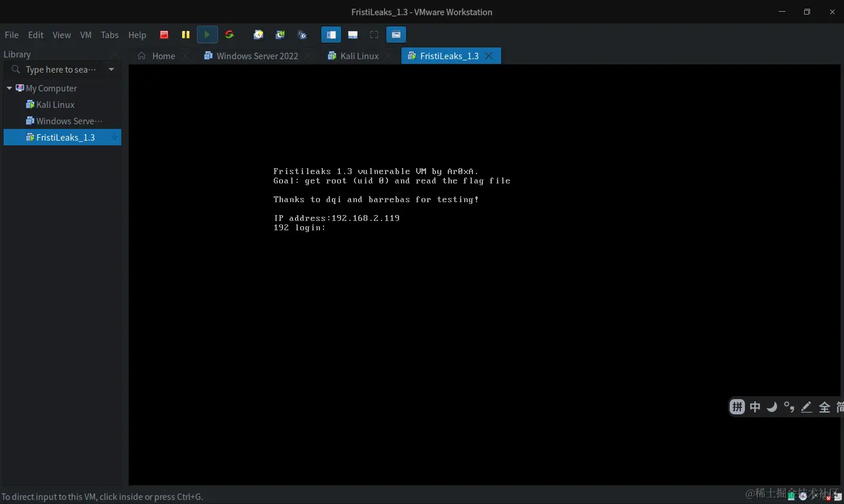The image size is (844, 504).
Task: Click the red power off VM icon
Action: pos(164,35)
